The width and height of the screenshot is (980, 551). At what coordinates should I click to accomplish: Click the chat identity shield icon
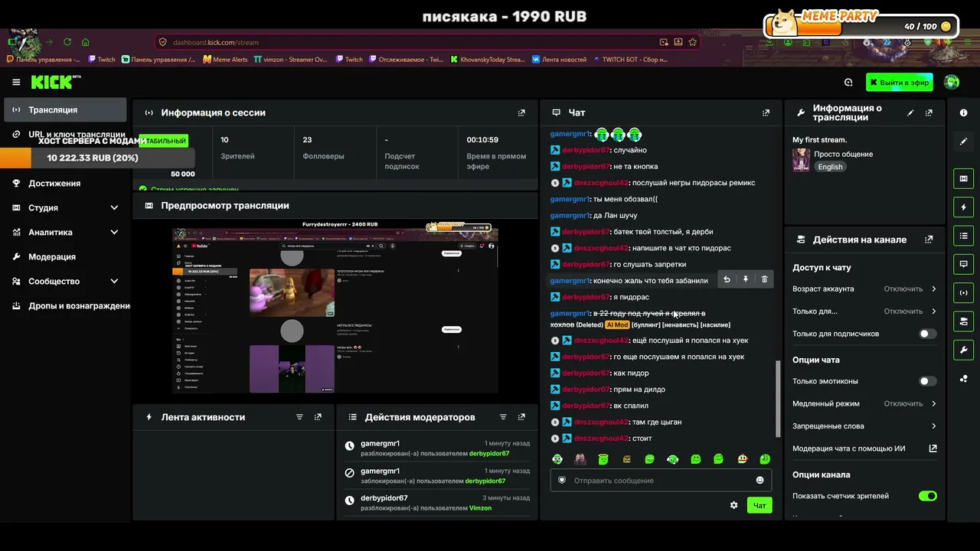[561, 481]
